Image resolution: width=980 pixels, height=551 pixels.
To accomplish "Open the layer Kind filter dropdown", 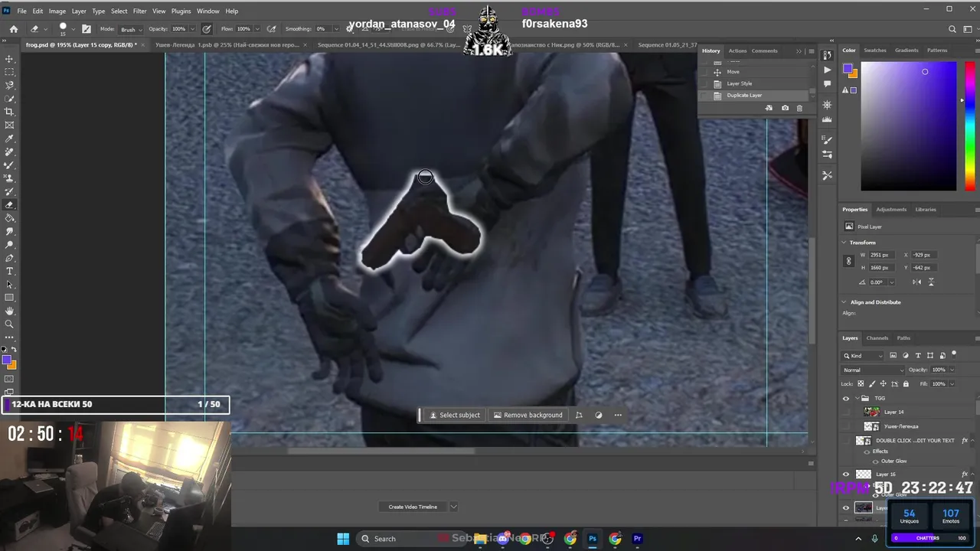I will pyautogui.click(x=864, y=356).
